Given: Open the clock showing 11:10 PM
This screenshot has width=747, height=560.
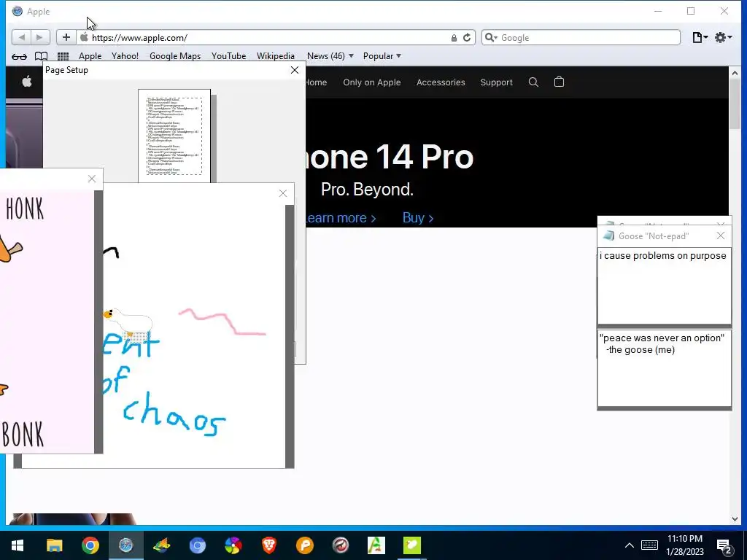Looking at the screenshot, I should point(685,545).
